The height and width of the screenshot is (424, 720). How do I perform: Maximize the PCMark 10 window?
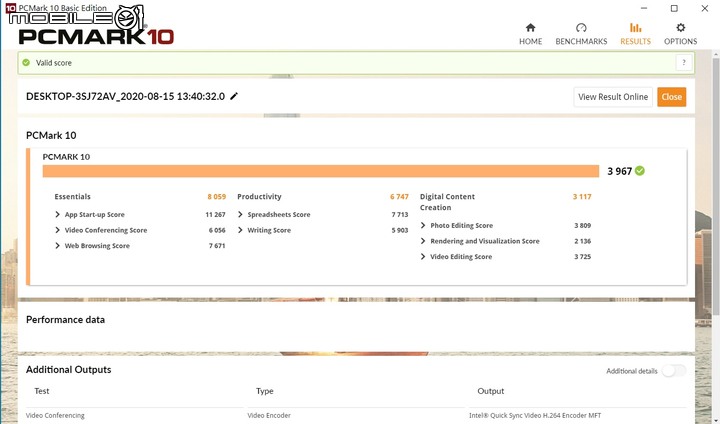(x=674, y=8)
